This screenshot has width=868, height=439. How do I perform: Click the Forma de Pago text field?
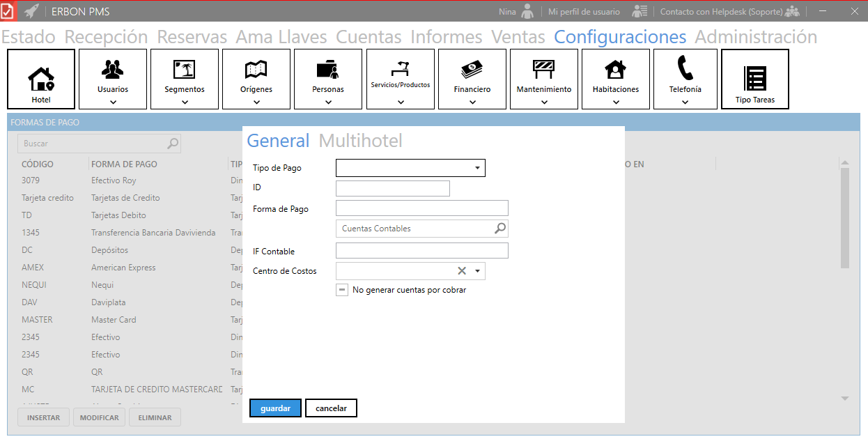click(x=421, y=208)
